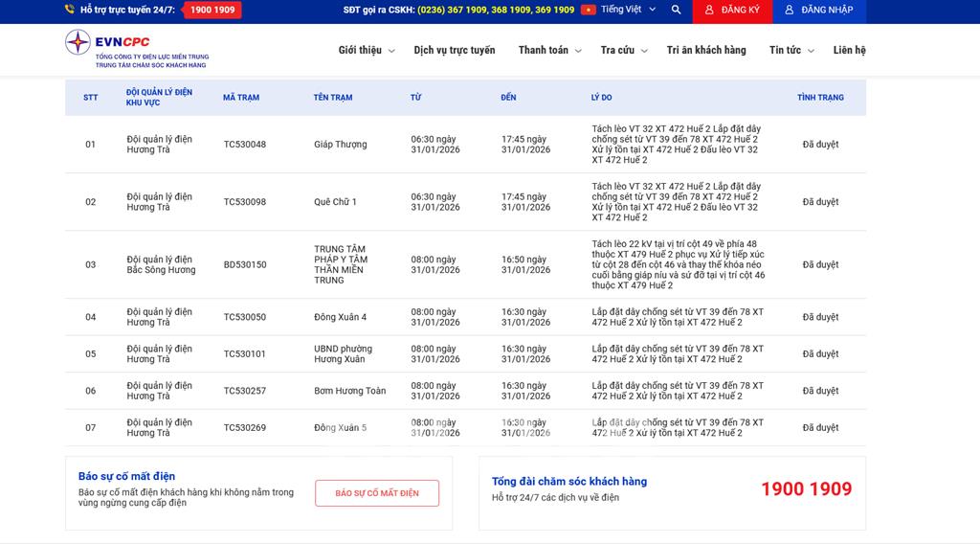Expand the Tra cứu menu

tap(623, 51)
